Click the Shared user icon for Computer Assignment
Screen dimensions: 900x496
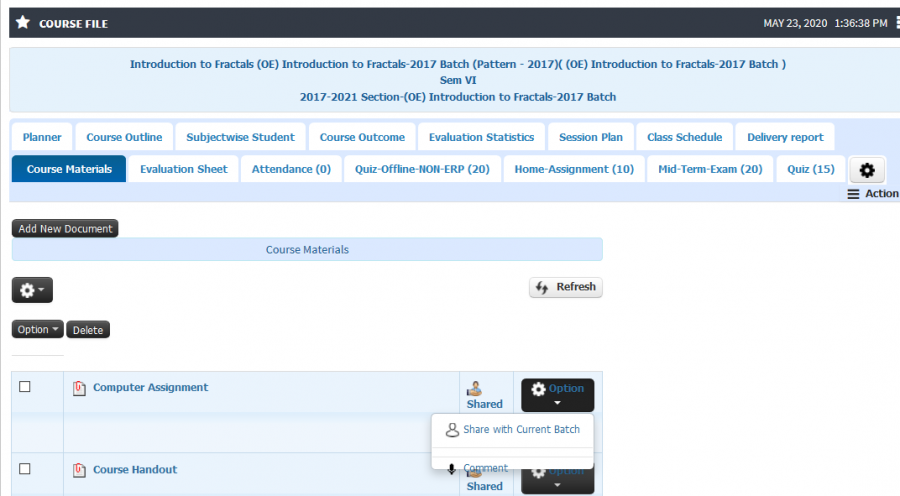pos(474,389)
